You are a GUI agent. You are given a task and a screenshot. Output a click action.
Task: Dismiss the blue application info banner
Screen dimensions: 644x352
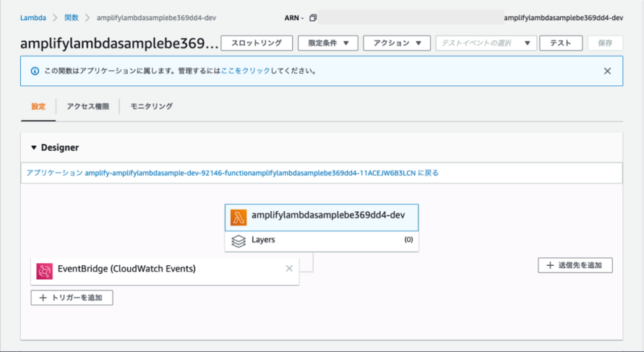point(607,71)
